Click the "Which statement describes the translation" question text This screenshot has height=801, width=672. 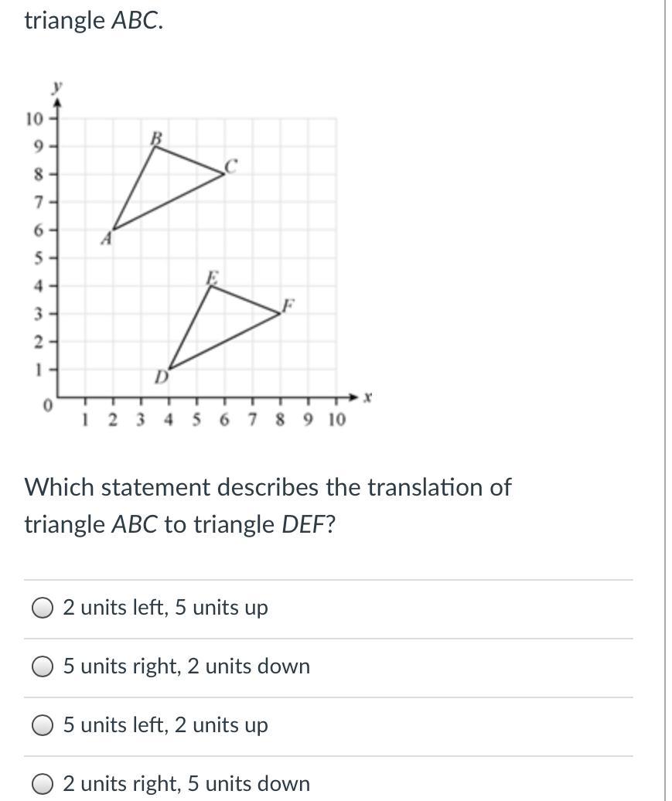(268, 488)
